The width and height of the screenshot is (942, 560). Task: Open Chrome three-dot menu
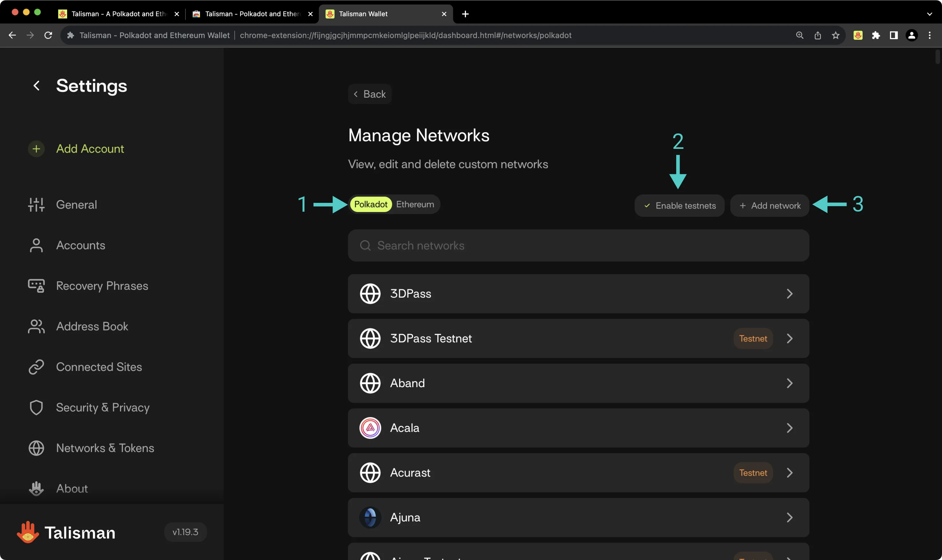click(929, 35)
